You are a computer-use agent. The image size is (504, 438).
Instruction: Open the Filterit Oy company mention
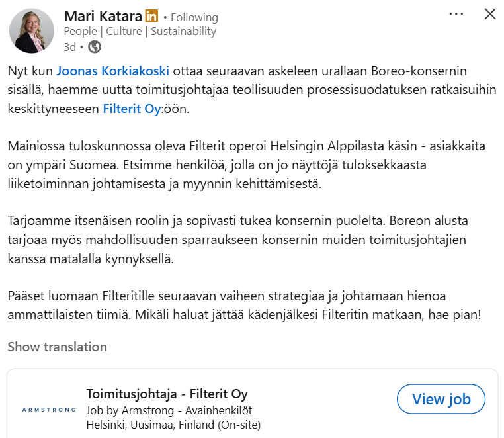[x=132, y=109]
